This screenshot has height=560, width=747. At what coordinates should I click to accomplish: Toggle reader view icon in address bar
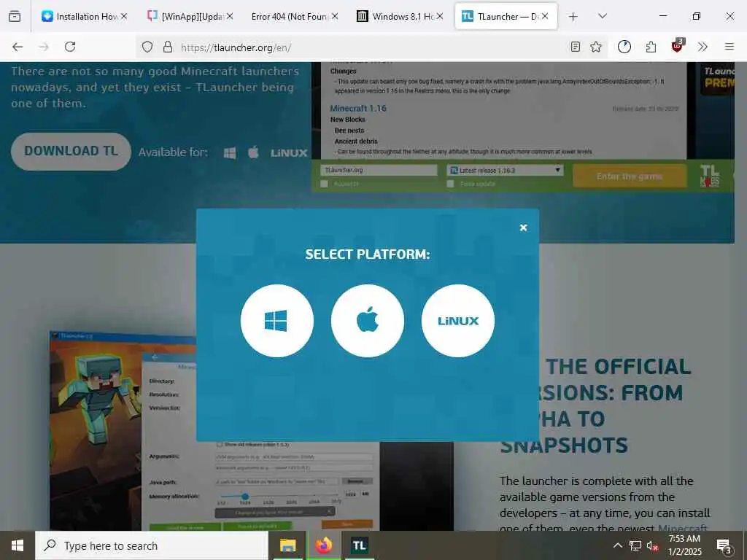[x=576, y=47]
